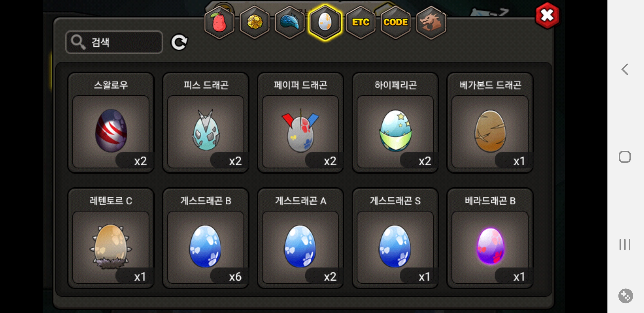Switch to the gold nugget category tab
The width and height of the screenshot is (644, 313).
255,23
